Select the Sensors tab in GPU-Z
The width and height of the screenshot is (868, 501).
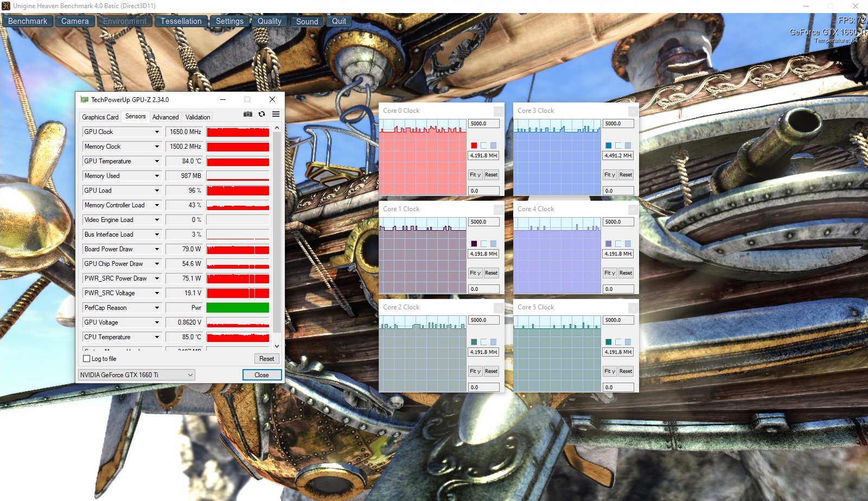[x=135, y=116]
